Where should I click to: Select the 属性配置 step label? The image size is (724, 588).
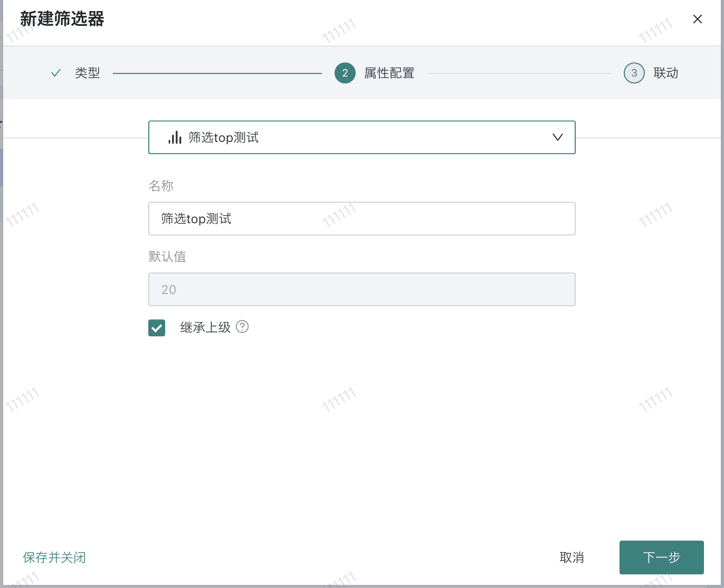click(x=389, y=73)
